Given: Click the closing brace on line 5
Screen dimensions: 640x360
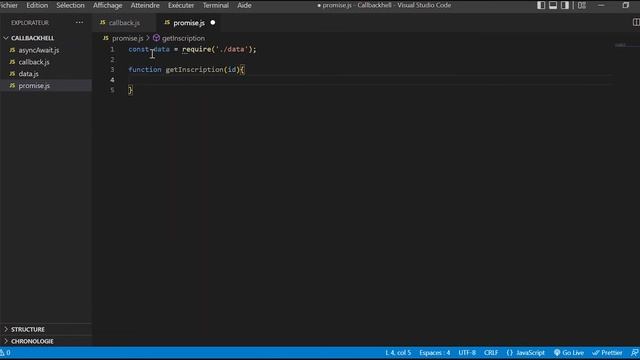Looking at the screenshot, I should (x=130, y=90).
